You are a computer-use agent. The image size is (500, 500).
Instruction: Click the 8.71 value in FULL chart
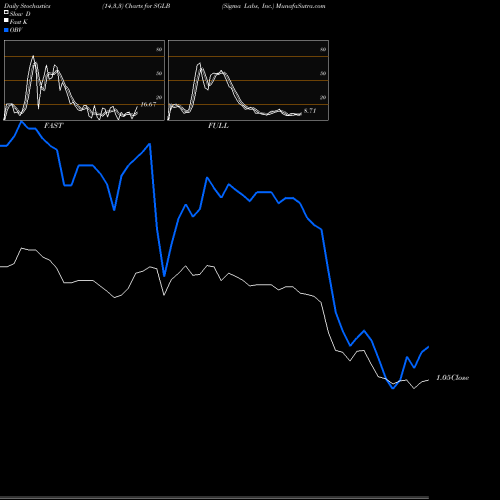pyautogui.click(x=310, y=111)
